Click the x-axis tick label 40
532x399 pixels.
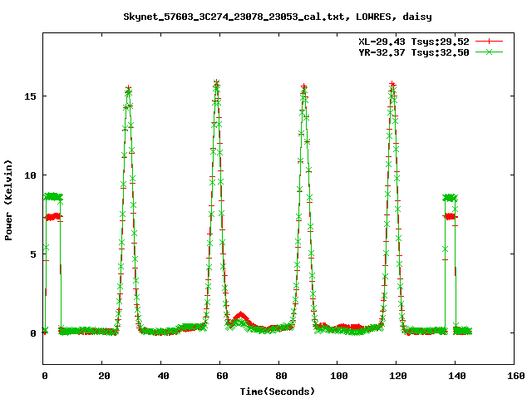point(163,376)
